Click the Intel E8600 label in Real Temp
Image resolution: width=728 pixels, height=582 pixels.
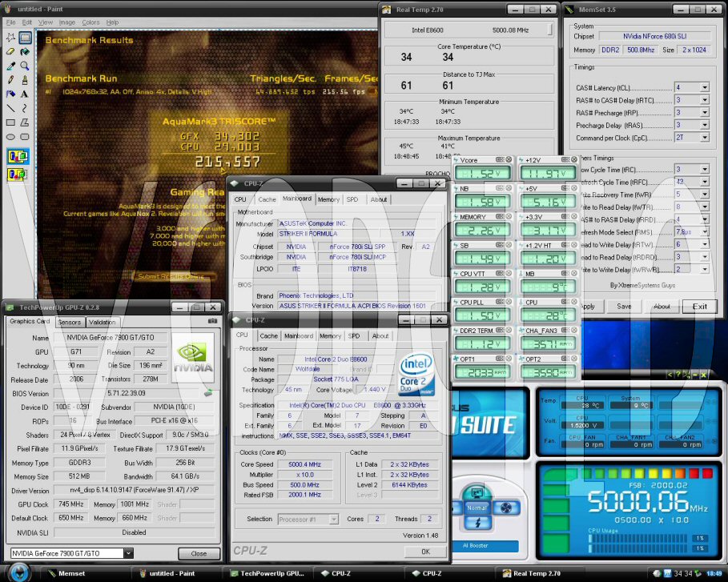tap(428, 30)
